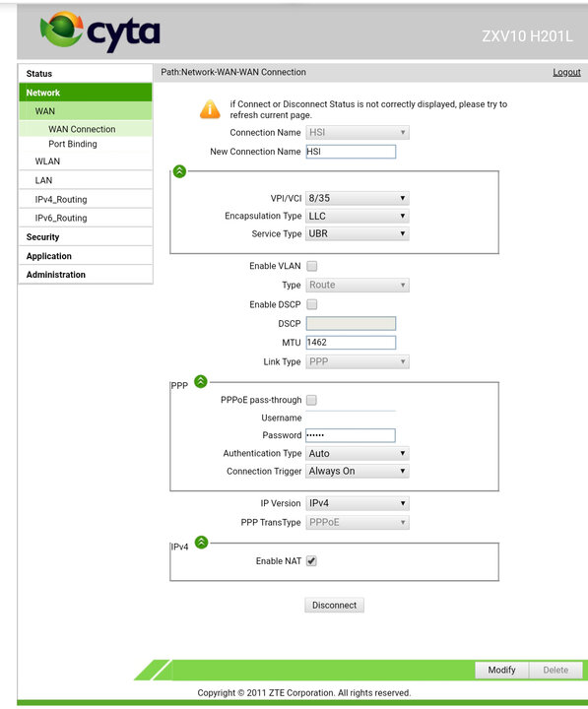Screen dimensions: 588x709
Task: Click the Logout link
Action: coord(566,72)
